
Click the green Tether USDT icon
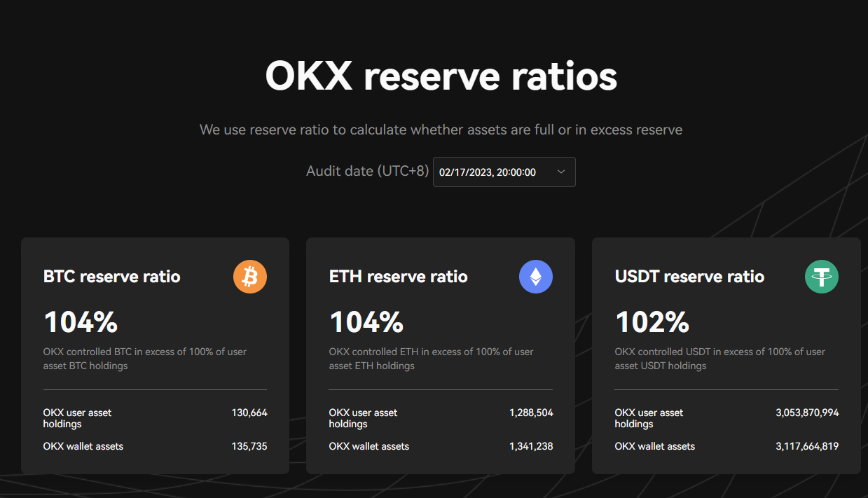pyautogui.click(x=822, y=276)
